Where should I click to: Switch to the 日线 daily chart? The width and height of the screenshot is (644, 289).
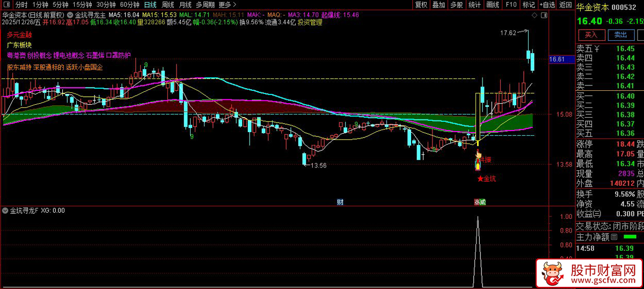click(x=150, y=5)
